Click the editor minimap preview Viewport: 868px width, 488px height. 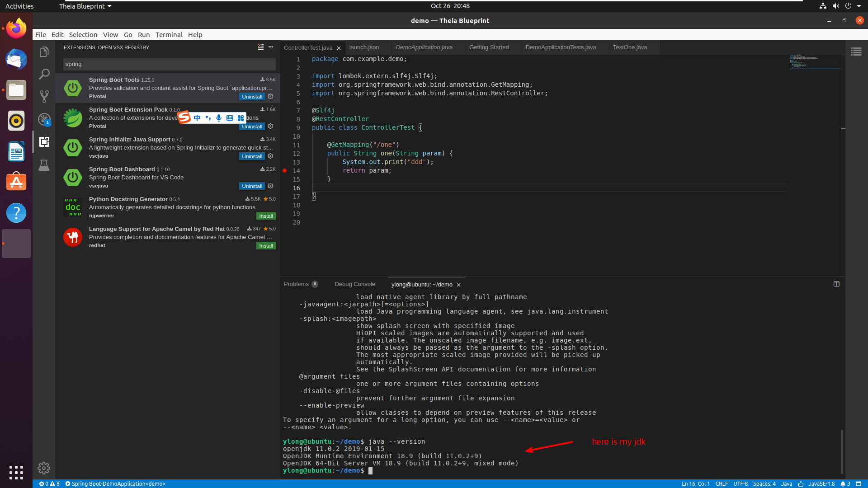815,62
